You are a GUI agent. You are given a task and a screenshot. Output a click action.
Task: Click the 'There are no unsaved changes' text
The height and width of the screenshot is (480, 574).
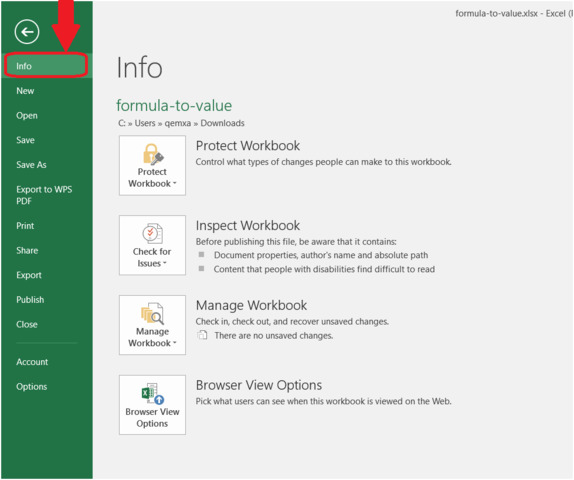(273, 336)
